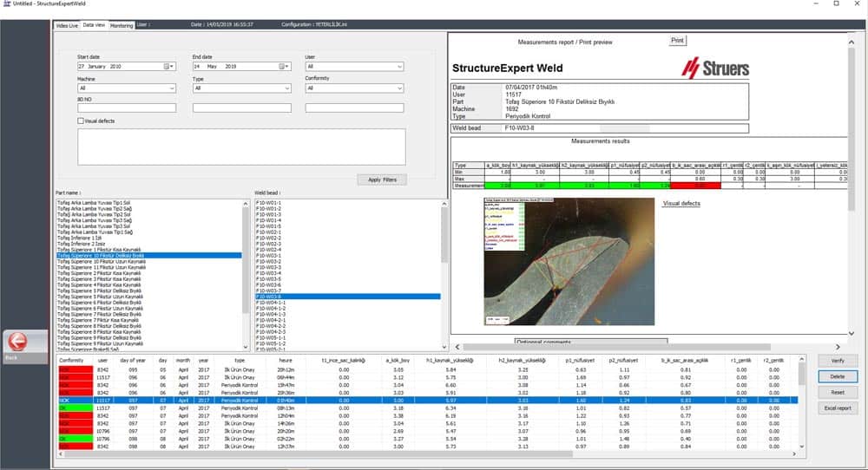This screenshot has width=868, height=470.
Task: Click the Excel report button
Action: [838, 408]
